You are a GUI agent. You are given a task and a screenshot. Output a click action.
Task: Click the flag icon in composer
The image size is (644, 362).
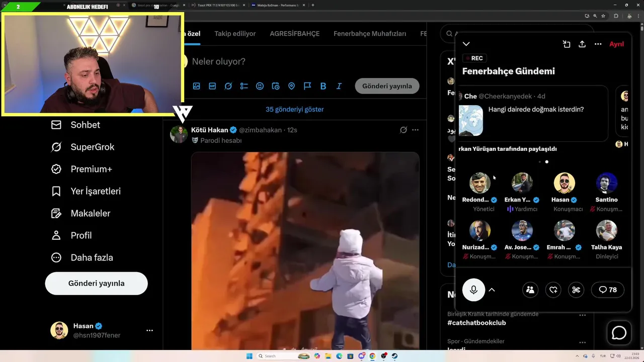[307, 86]
